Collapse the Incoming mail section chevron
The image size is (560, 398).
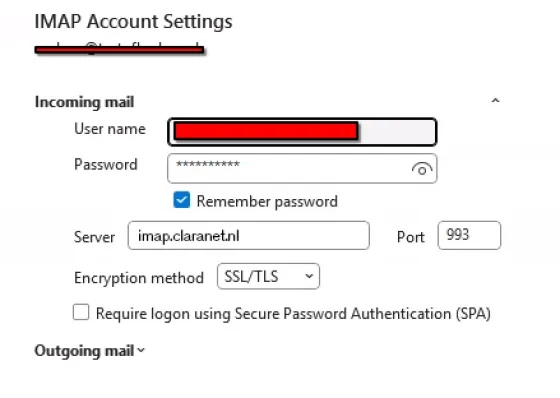(495, 101)
